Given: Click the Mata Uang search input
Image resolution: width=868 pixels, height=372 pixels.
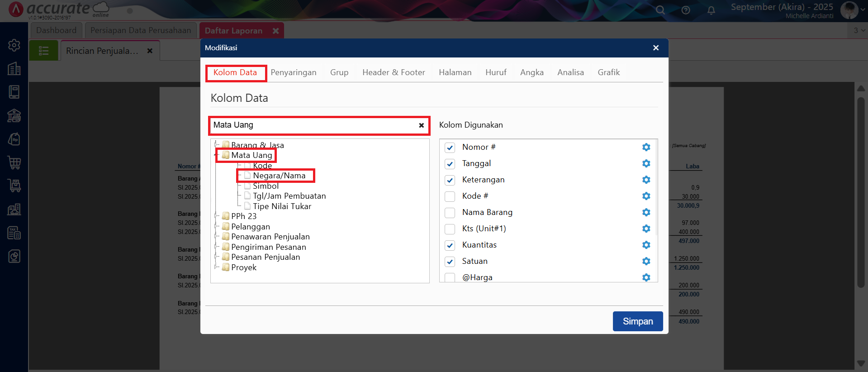Looking at the screenshot, I should (312, 125).
